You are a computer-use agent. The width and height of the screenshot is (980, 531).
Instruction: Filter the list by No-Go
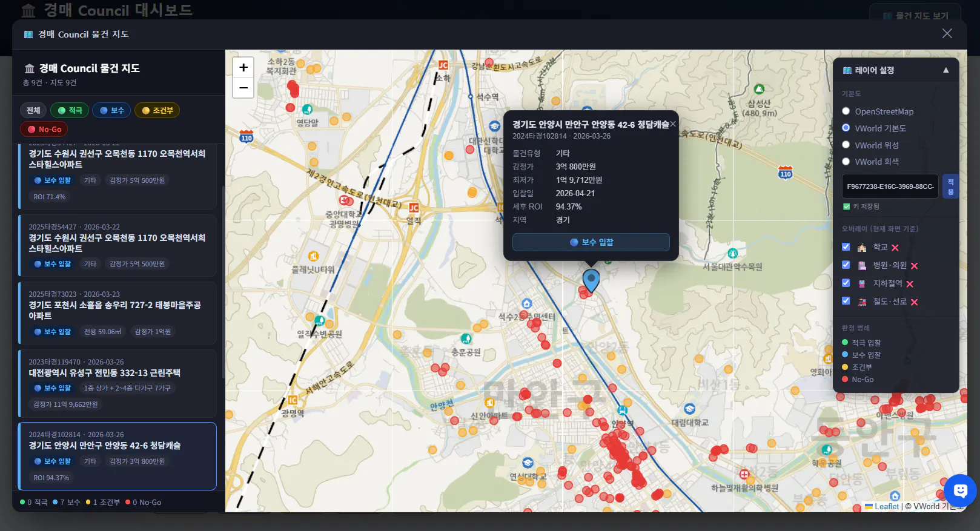pyautogui.click(x=44, y=129)
